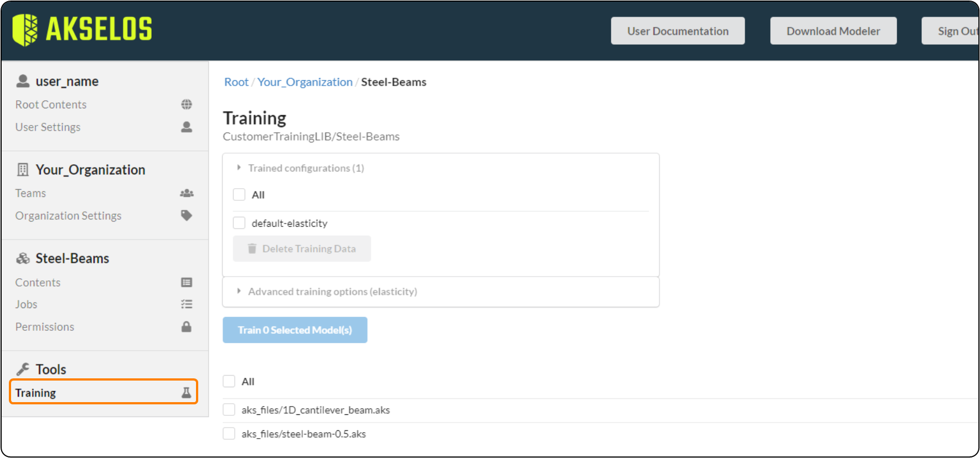This screenshot has height=458, width=980.
Task: Click the Delete Training Data button
Action: point(302,248)
